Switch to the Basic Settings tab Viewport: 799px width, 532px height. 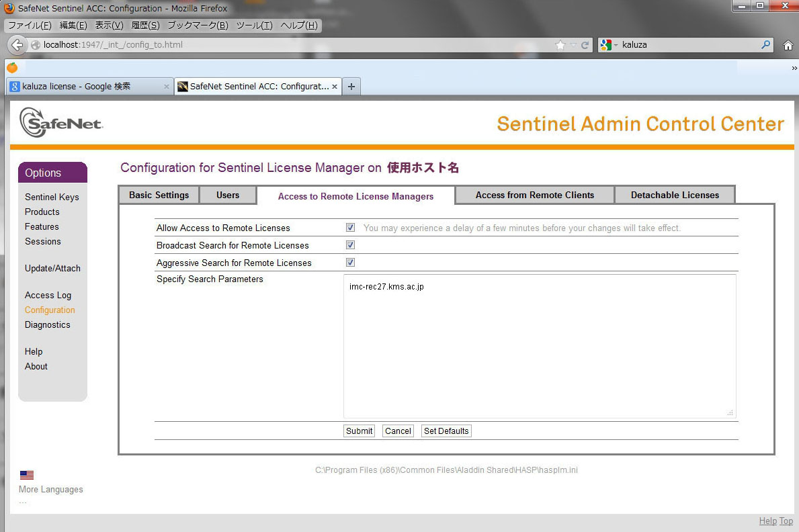159,195
